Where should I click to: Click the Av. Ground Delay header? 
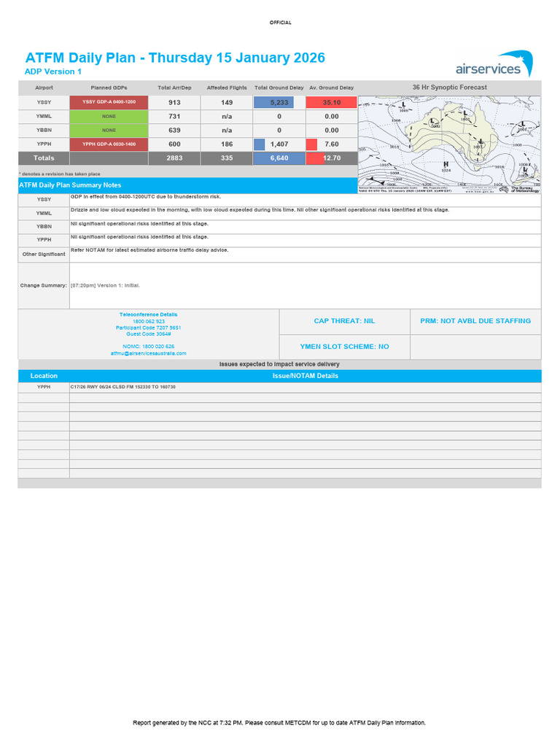click(332, 88)
